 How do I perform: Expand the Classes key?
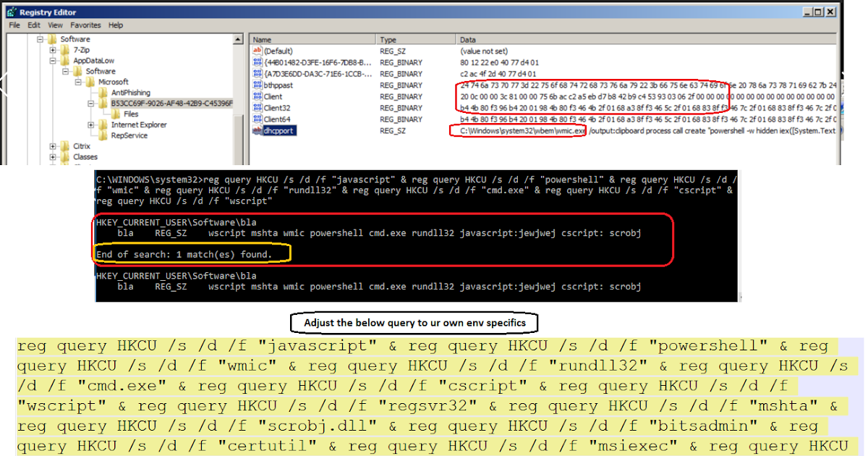pos(54,156)
